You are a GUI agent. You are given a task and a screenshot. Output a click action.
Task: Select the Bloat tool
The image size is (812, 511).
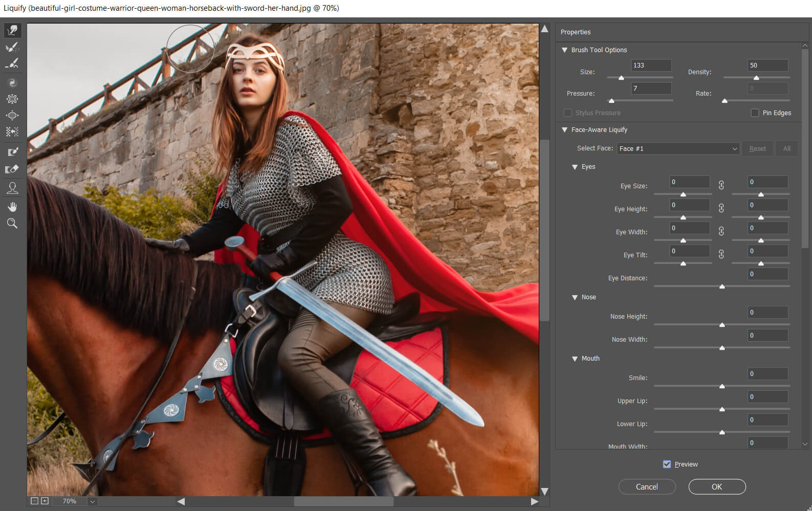pos(12,115)
